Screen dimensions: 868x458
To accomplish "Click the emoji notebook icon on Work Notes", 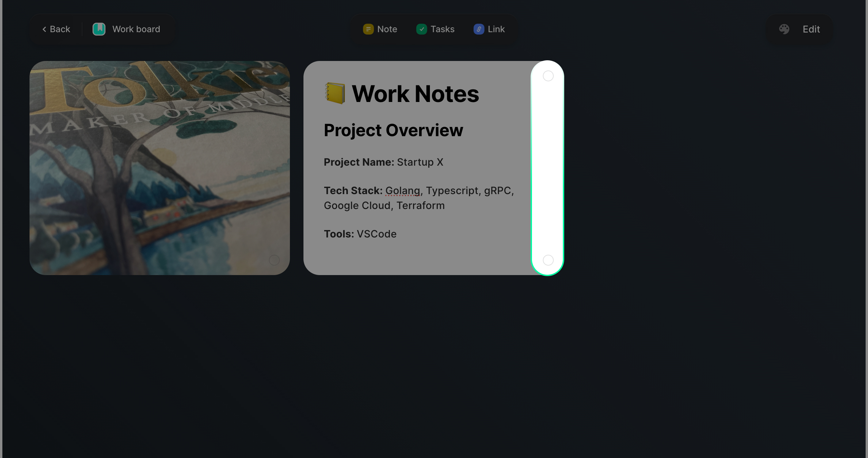I will tap(335, 93).
